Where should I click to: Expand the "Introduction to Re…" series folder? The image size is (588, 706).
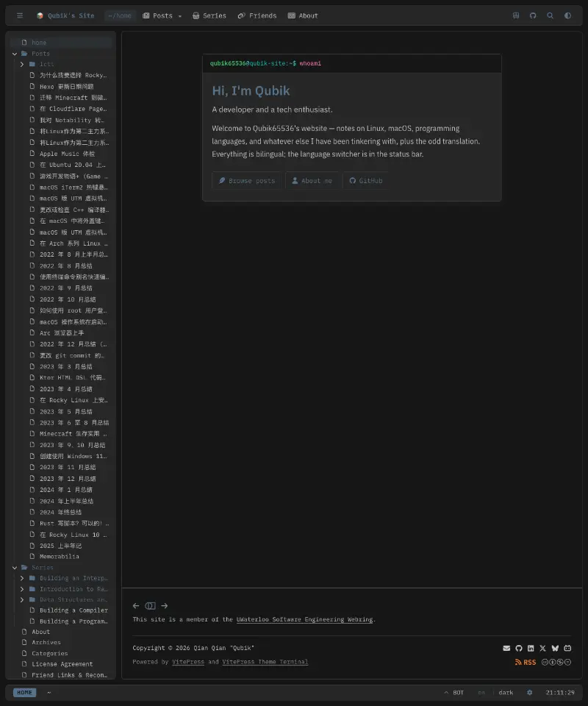(22, 589)
